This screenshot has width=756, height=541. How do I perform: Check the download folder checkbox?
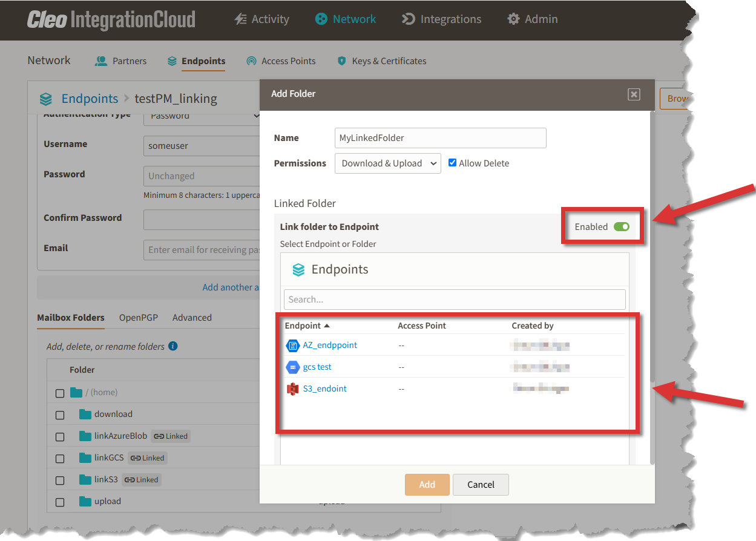(60, 415)
